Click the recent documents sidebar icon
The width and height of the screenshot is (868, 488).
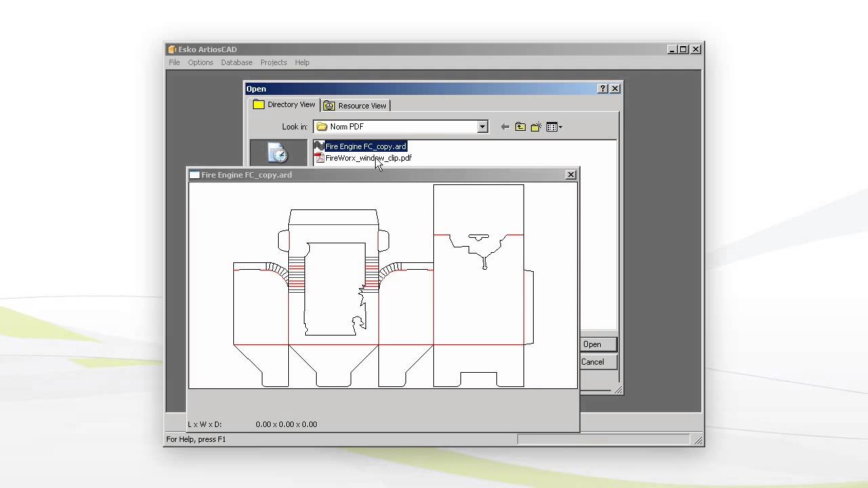(x=278, y=153)
